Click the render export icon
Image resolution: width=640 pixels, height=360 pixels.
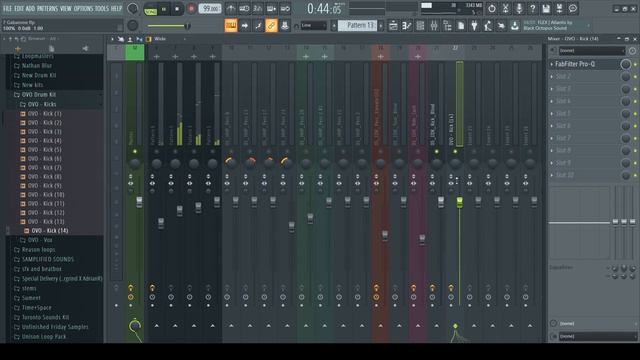pos(559,8)
